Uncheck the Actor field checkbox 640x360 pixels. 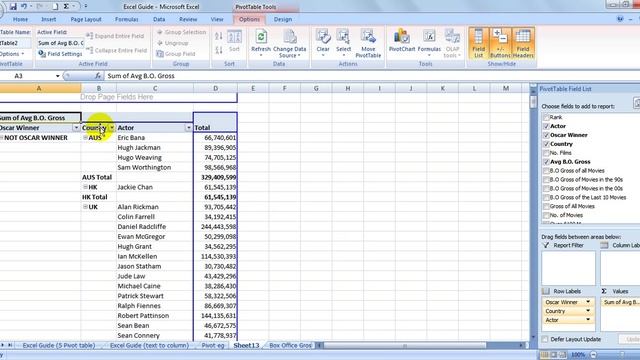tap(546, 126)
